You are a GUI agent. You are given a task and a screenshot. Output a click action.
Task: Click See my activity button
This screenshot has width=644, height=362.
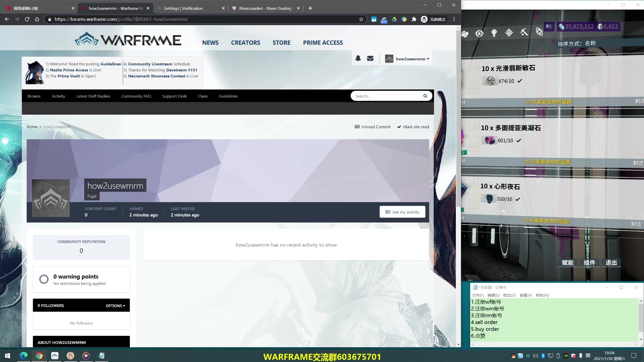tap(402, 212)
